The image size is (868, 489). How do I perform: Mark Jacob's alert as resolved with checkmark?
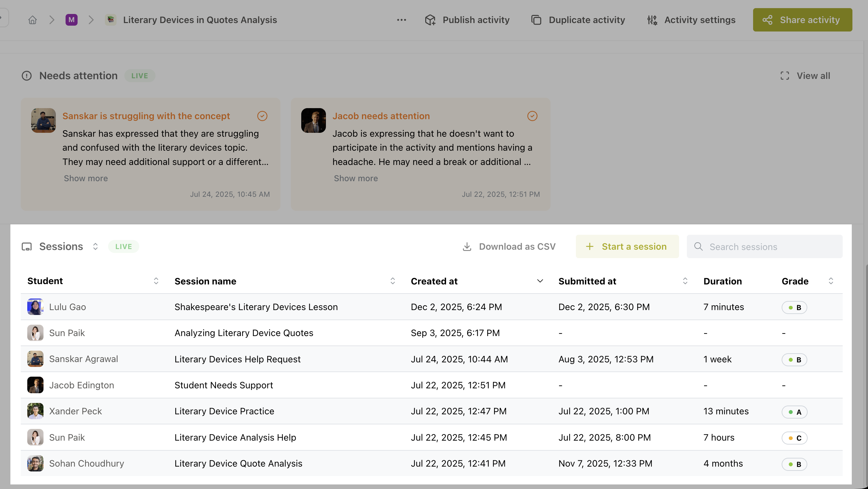[532, 116]
